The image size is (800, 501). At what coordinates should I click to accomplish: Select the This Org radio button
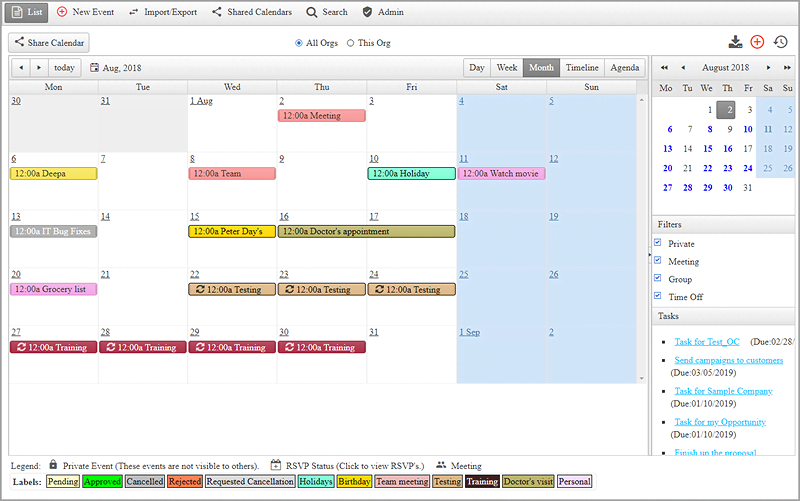point(349,43)
